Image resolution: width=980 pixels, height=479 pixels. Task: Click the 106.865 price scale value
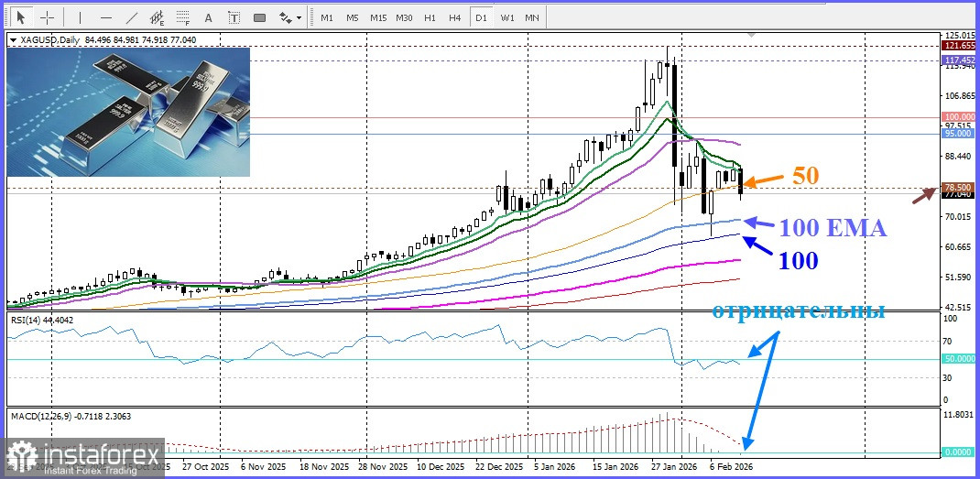point(959,95)
